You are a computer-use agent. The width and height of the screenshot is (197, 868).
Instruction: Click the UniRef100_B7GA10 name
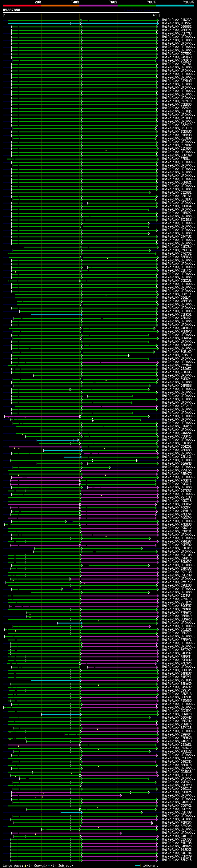pos(177,426)
